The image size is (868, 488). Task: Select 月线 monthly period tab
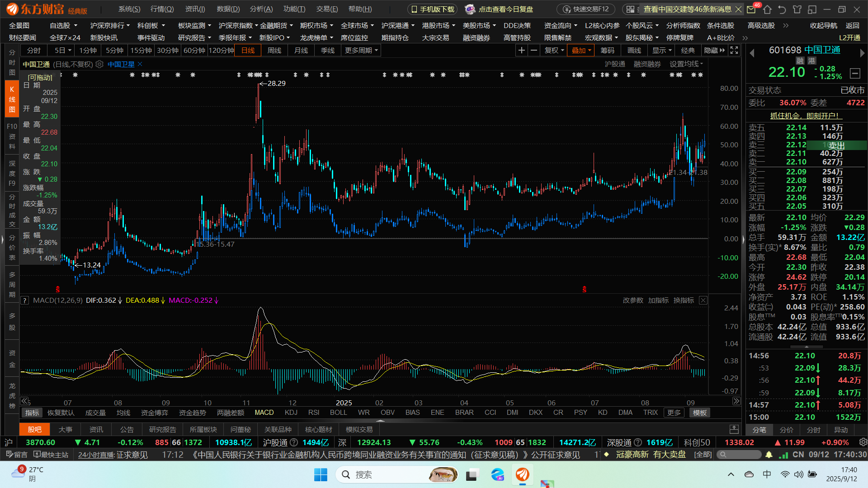coord(301,50)
